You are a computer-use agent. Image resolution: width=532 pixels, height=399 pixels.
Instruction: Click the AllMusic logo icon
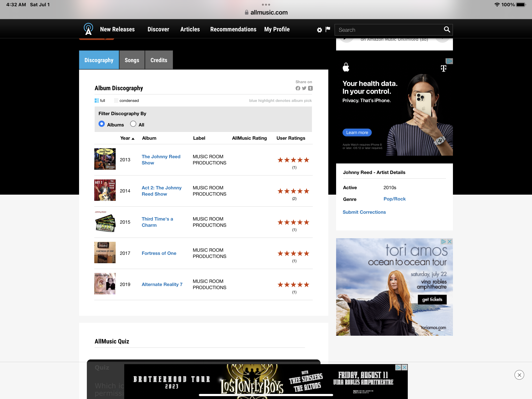88,29
